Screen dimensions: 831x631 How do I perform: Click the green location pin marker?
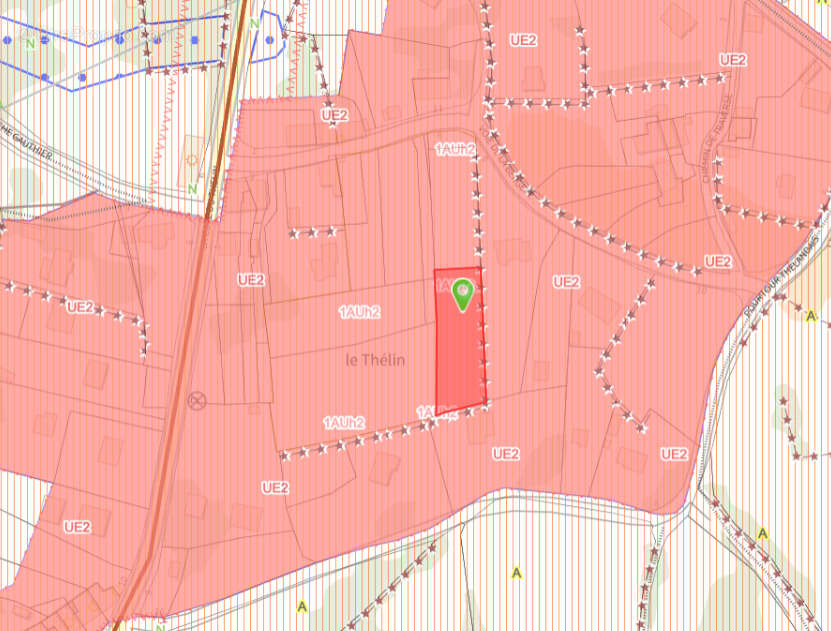click(463, 295)
